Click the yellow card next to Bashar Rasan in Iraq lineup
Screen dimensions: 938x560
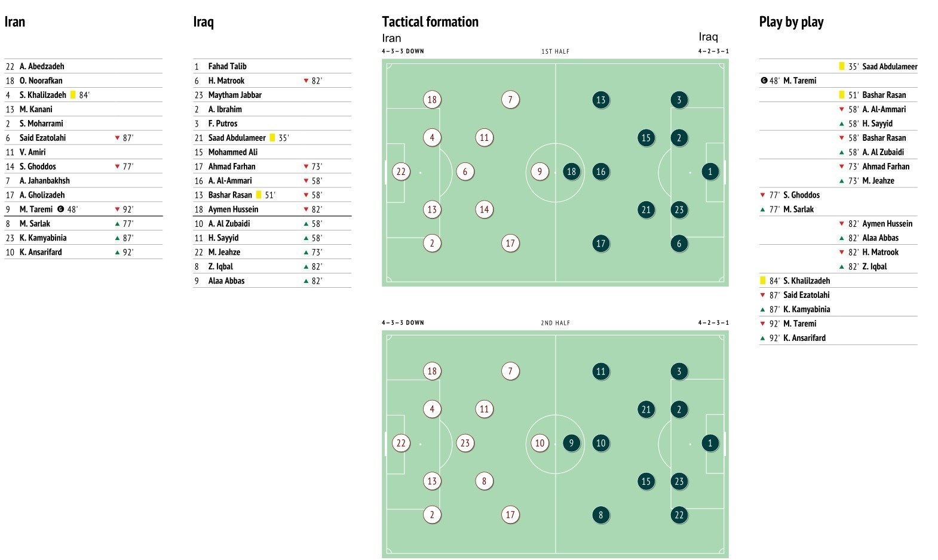(259, 195)
